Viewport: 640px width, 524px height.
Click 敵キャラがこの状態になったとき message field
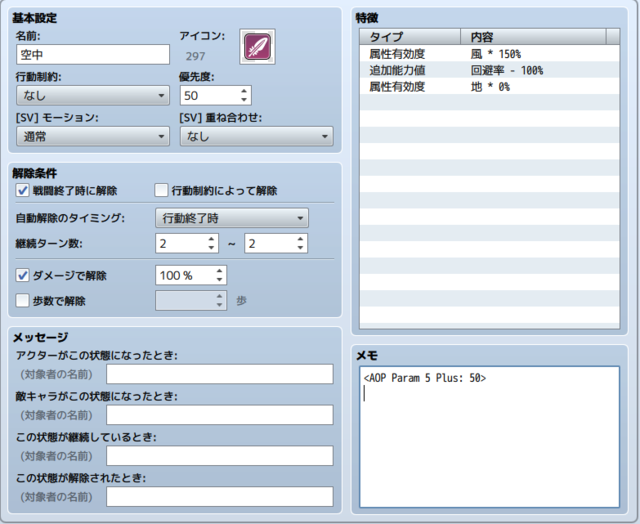point(220,415)
